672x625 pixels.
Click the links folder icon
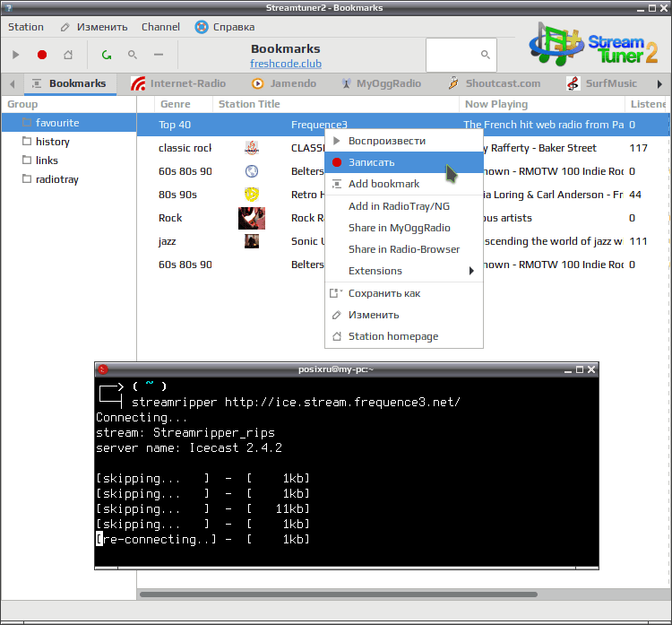click(x=27, y=160)
